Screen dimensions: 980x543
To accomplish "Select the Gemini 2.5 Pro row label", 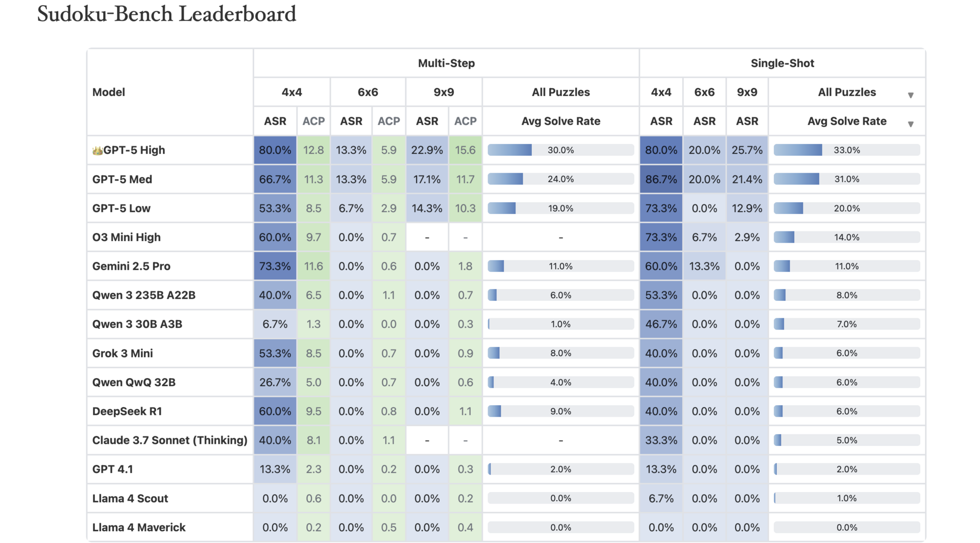I will [x=131, y=267].
